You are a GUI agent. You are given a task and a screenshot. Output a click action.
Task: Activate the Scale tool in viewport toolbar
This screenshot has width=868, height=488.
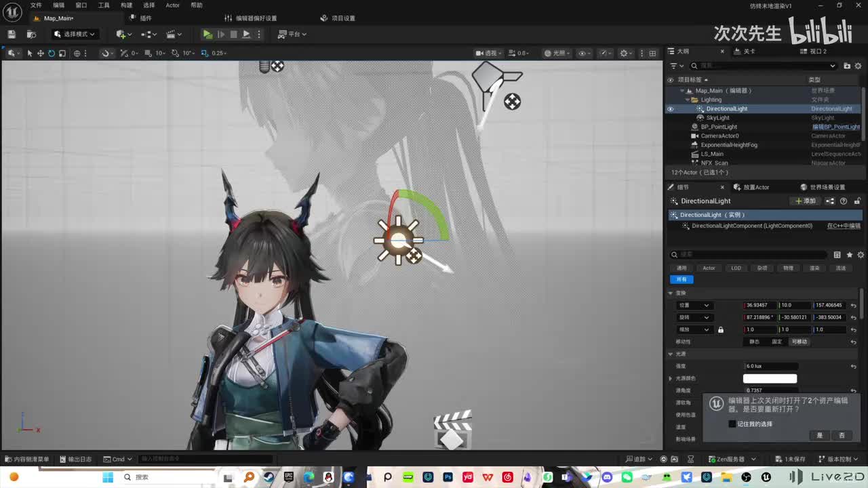coord(62,53)
